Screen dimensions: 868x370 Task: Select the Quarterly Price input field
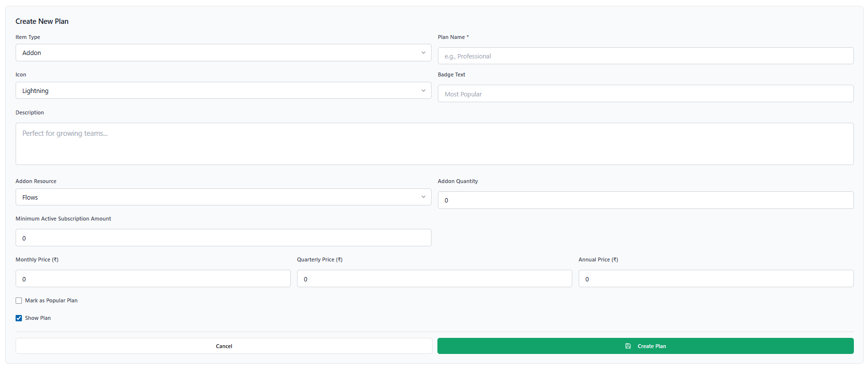click(x=434, y=278)
